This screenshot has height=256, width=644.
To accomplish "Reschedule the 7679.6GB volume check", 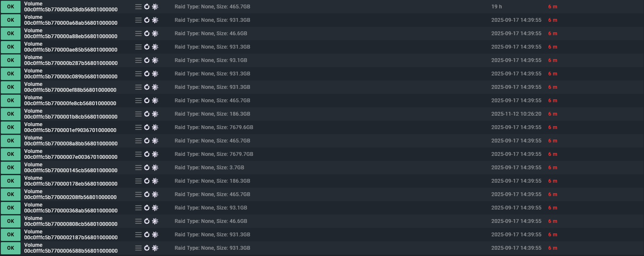I will (147, 127).
